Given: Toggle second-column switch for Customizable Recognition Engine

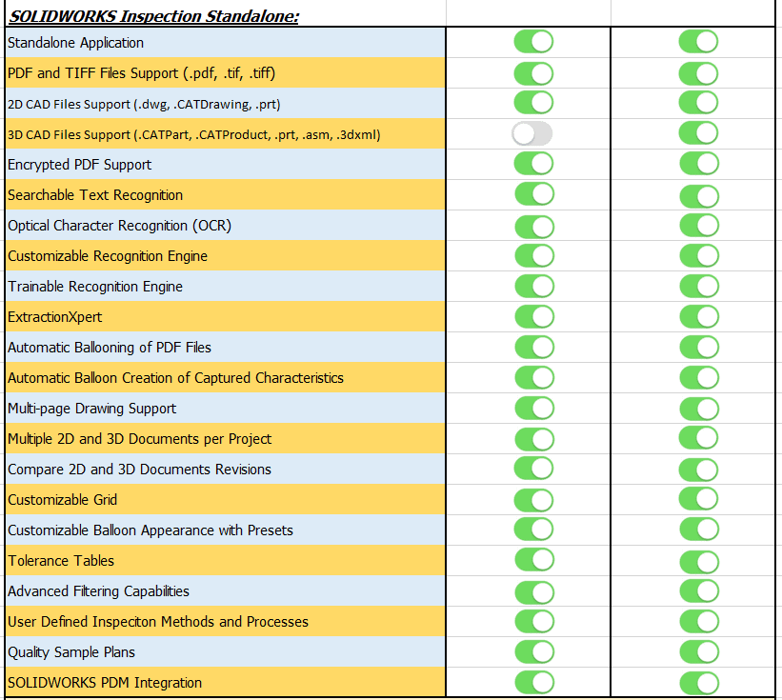Looking at the screenshot, I should [x=699, y=256].
